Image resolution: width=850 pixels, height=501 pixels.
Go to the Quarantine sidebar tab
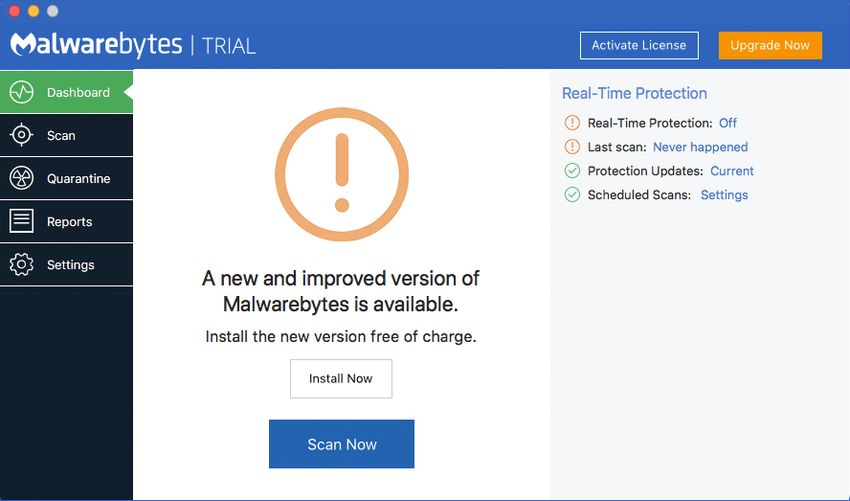click(x=66, y=178)
